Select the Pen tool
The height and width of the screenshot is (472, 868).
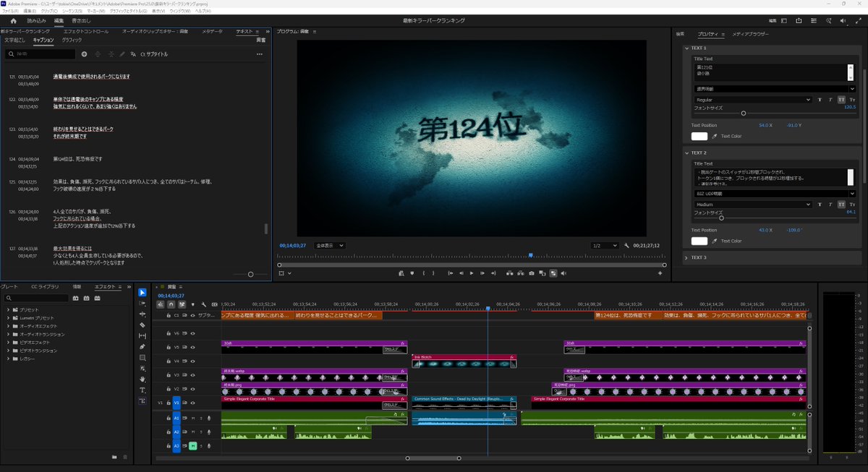tap(142, 347)
